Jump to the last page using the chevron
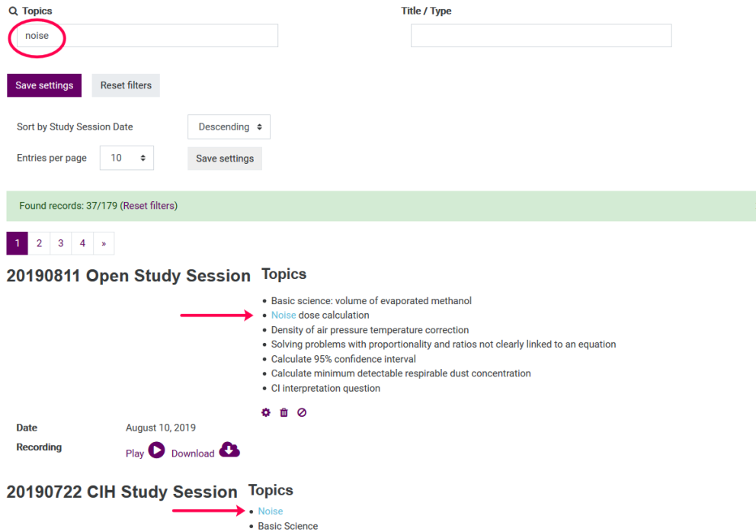The width and height of the screenshot is (756, 532). coord(103,242)
